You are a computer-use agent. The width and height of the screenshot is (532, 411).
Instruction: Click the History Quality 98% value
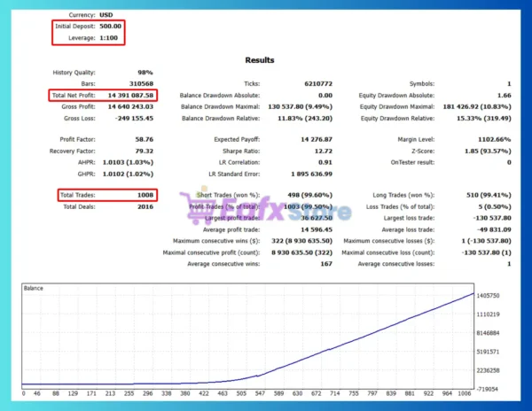(145, 72)
